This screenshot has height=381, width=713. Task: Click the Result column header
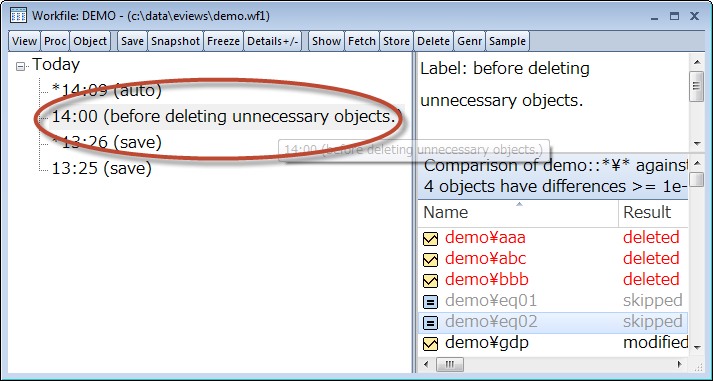pos(653,213)
